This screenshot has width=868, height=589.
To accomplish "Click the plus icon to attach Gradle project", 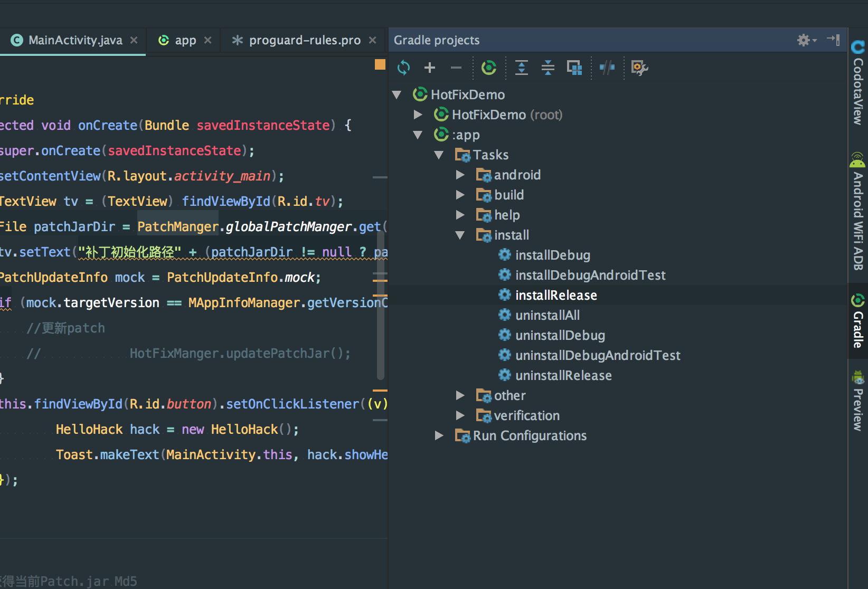I will pos(430,68).
